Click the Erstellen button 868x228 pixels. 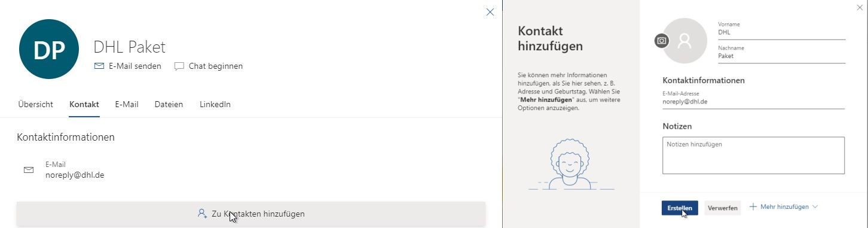click(680, 208)
